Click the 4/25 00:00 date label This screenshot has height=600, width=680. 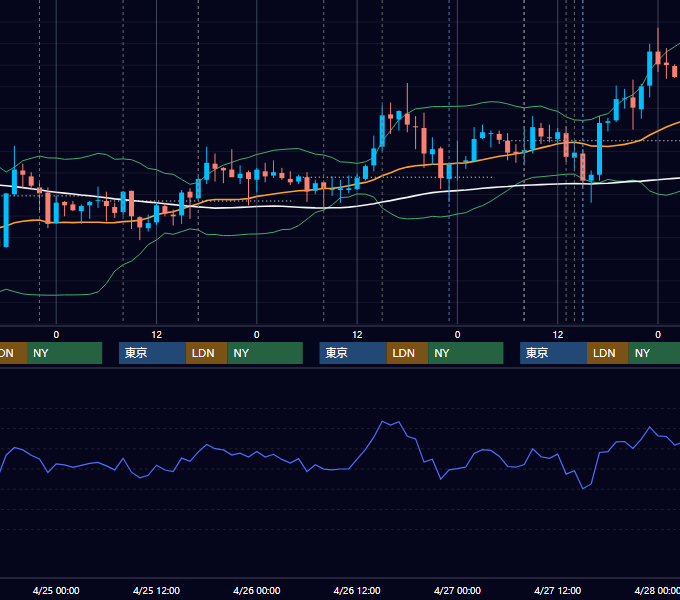click(x=56, y=590)
